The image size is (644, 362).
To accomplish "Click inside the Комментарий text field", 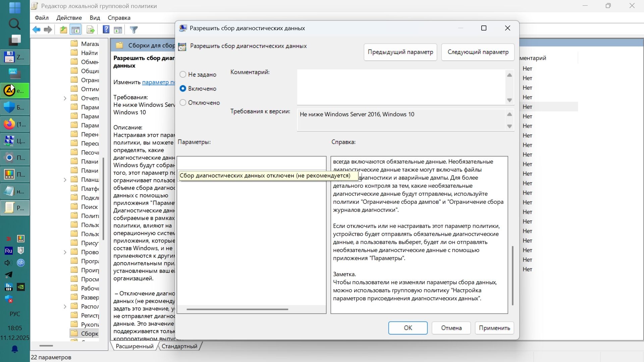I will click(x=401, y=87).
